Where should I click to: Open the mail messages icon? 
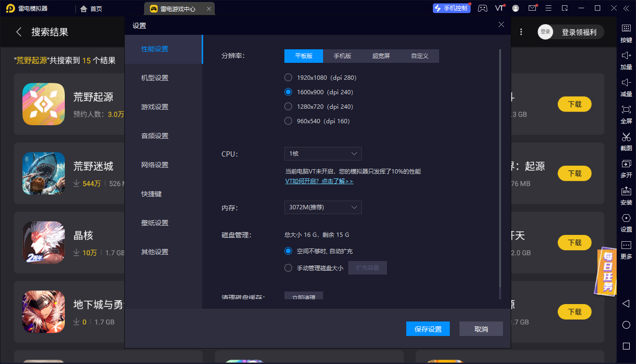(x=532, y=8)
